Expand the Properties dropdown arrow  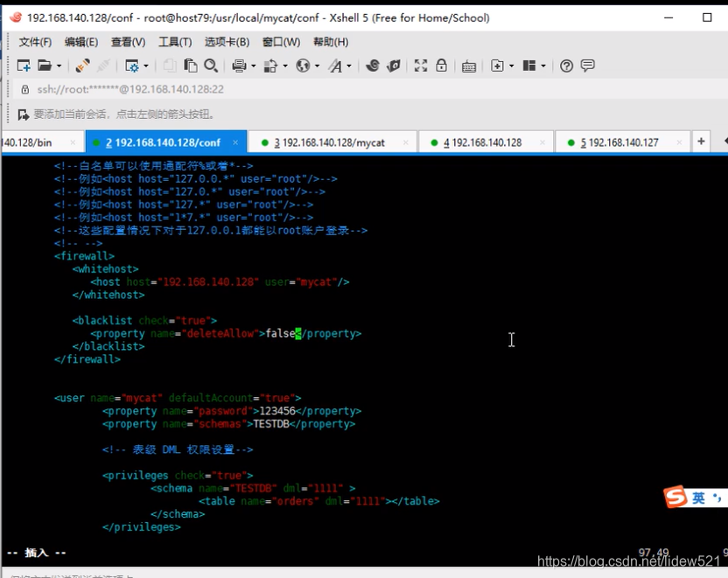pyautogui.click(x=146, y=66)
